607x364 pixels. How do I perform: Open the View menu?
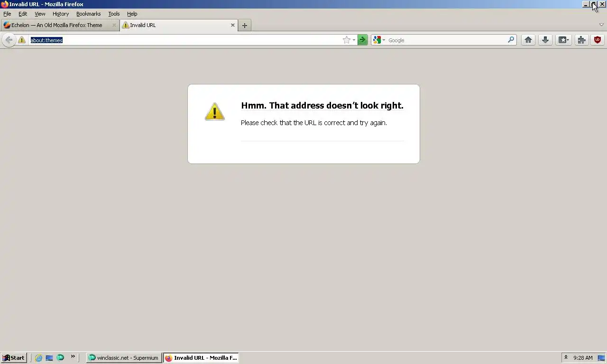click(40, 14)
